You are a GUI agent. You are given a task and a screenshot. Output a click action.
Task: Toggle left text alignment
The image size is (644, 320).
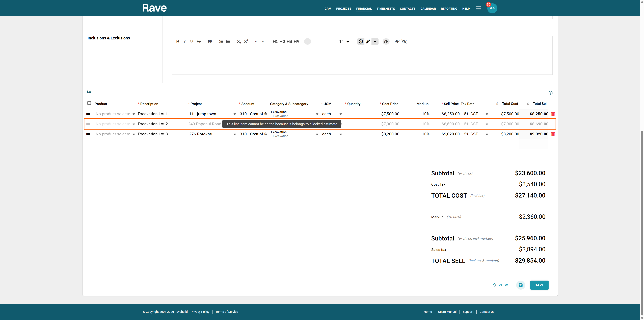pos(307,42)
